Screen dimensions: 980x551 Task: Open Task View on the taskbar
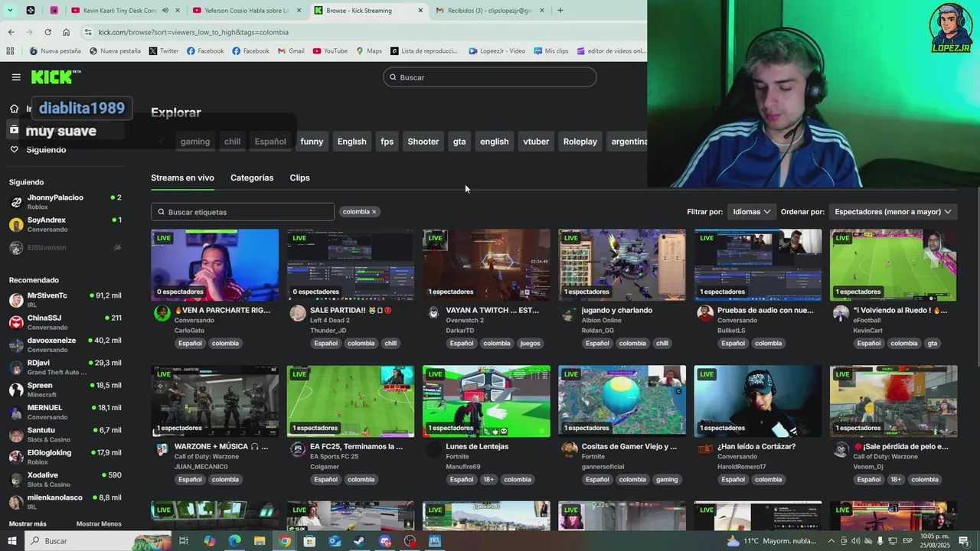click(x=184, y=541)
